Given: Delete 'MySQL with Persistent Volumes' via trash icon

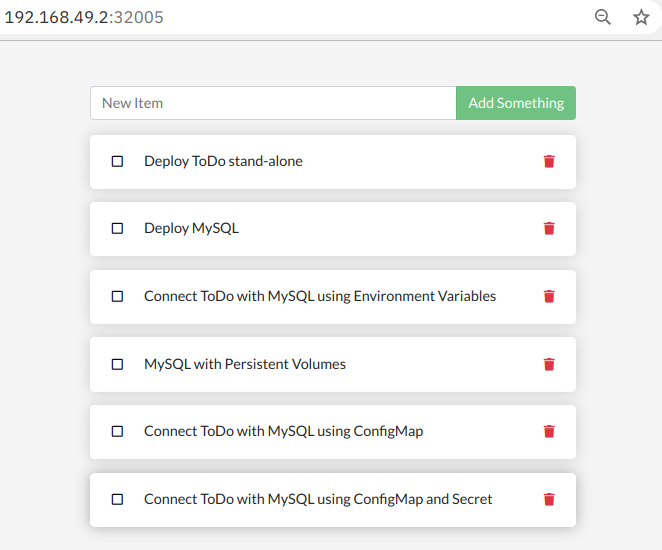Looking at the screenshot, I should [x=549, y=364].
